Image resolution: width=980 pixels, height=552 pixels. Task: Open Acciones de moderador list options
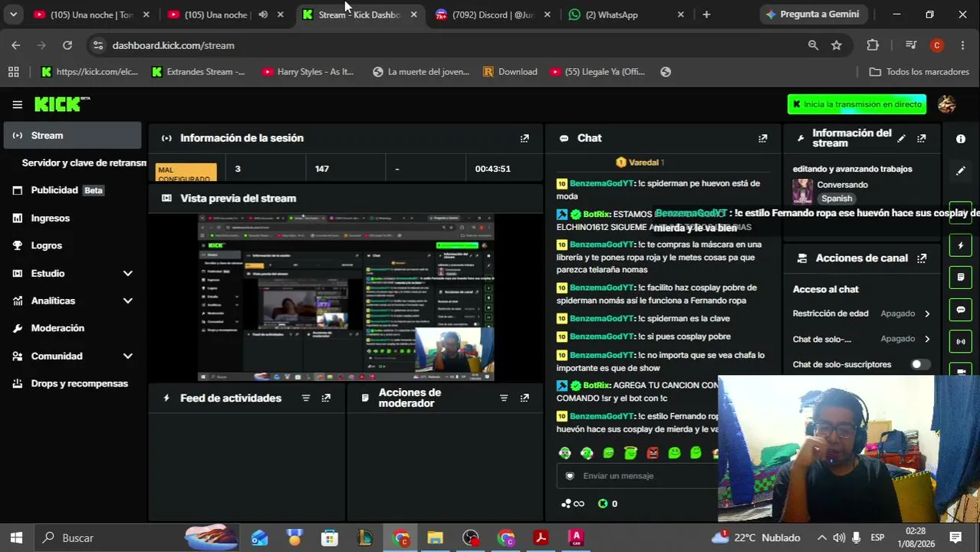pyautogui.click(x=504, y=398)
